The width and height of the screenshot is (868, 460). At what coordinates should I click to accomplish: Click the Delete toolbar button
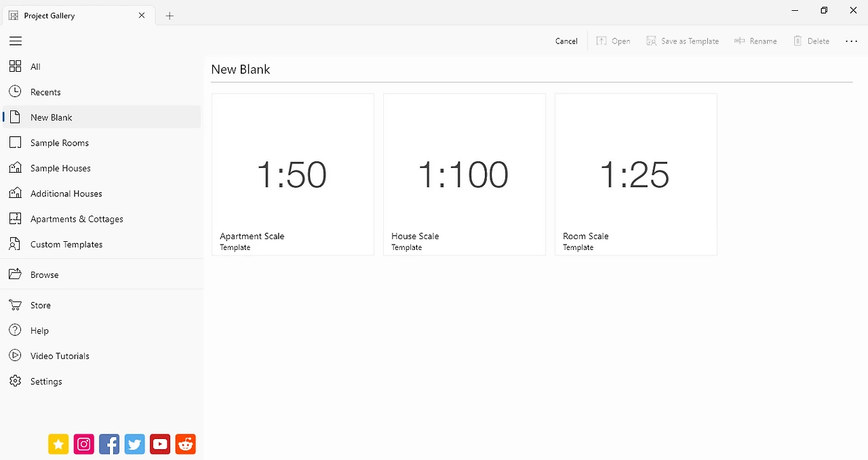pyautogui.click(x=811, y=41)
